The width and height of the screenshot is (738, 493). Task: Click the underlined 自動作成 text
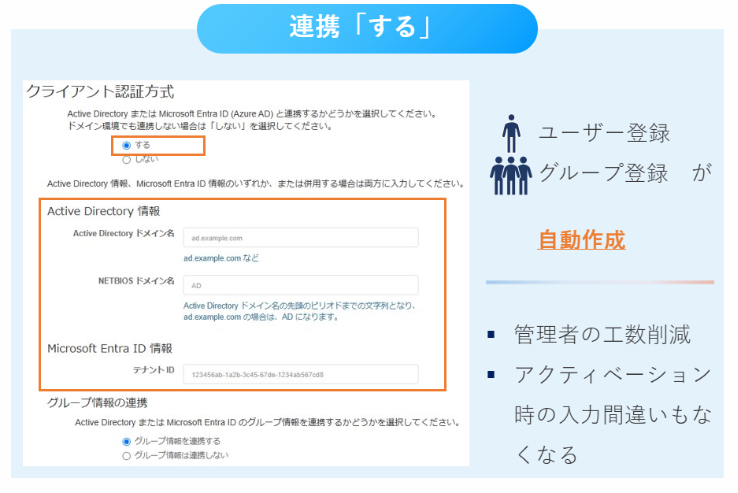click(x=581, y=241)
